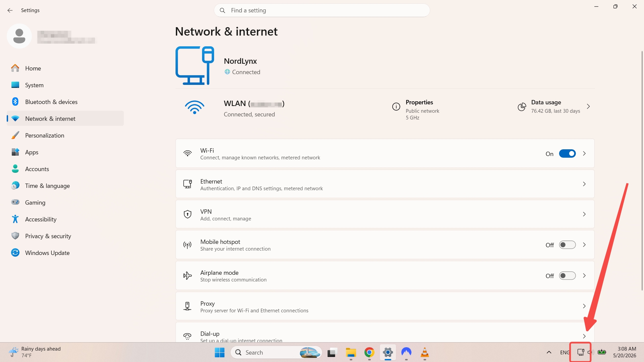The height and width of the screenshot is (362, 644).
Task: Click the VPN row label text
Action: [206, 212]
